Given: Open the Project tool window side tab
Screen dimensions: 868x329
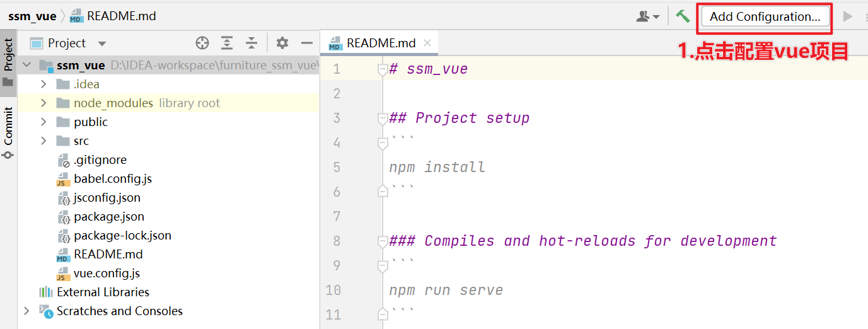Looking at the screenshot, I should [8, 62].
